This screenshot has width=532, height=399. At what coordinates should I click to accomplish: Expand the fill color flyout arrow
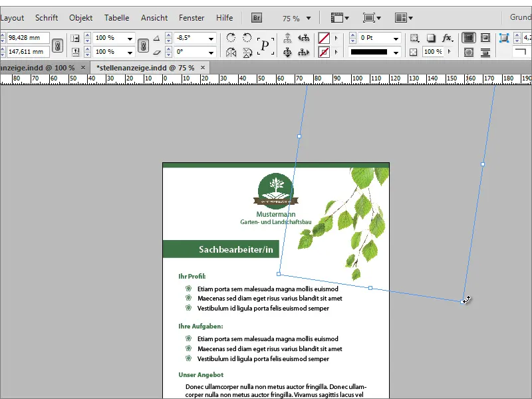point(336,38)
